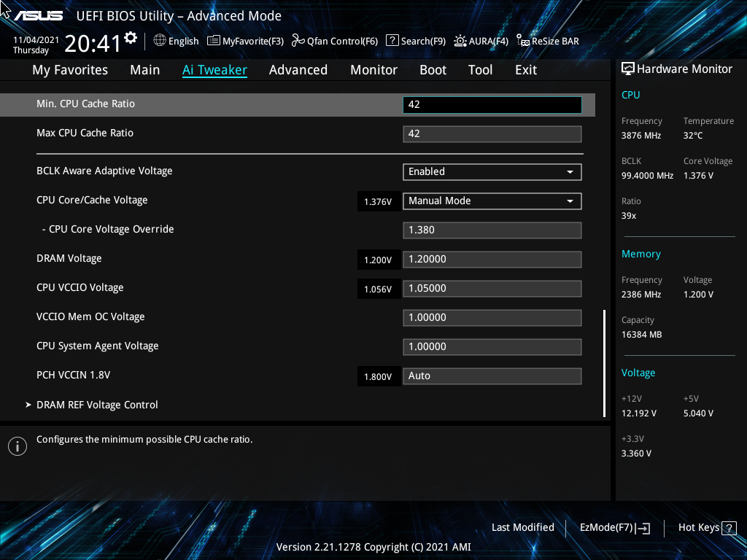
Task: Go to the Exit tab
Action: tap(526, 70)
